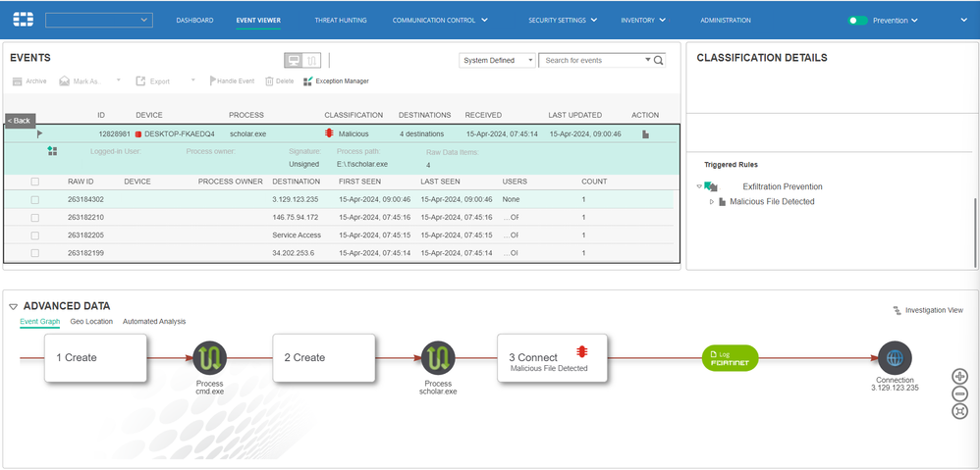Expand the Malicious File Detected rule
The image size is (980, 470).
tap(711, 201)
